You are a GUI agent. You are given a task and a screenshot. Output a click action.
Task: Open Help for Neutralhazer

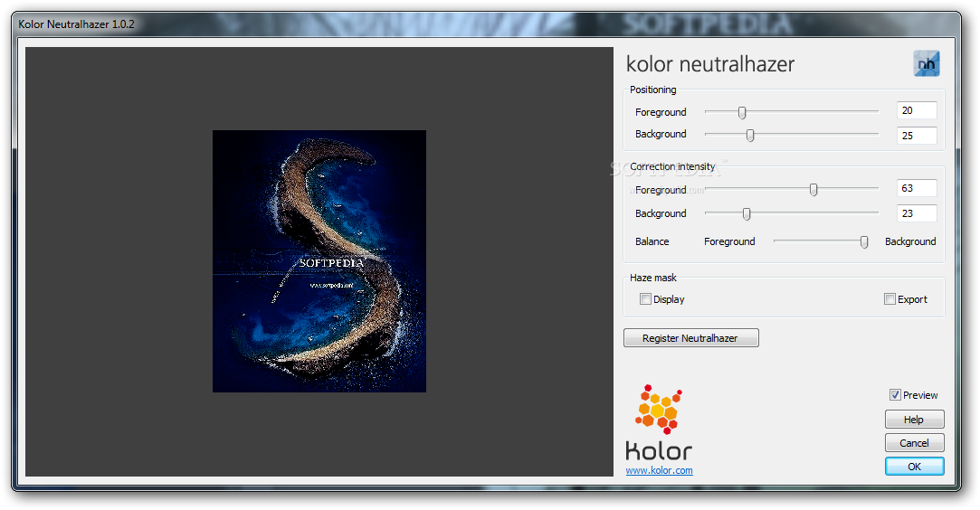(914, 420)
